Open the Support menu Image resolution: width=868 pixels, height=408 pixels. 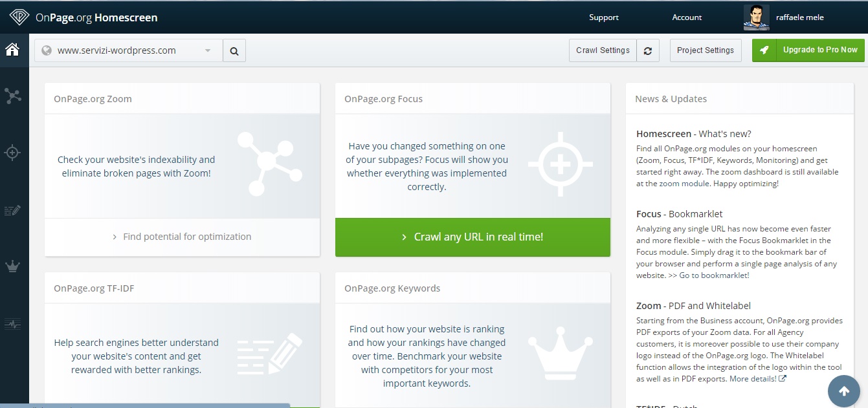point(604,17)
